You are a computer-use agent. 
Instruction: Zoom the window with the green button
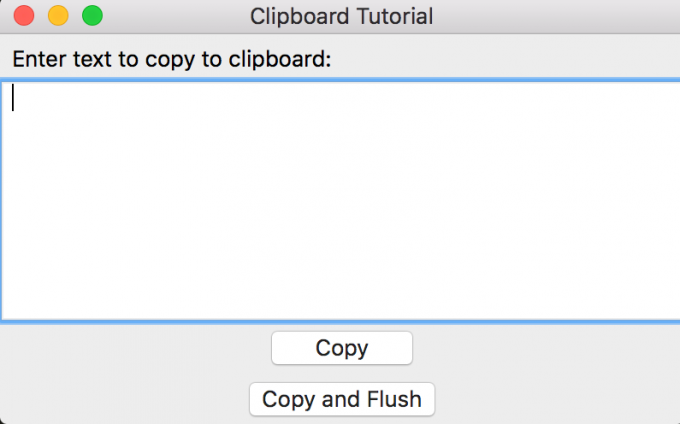click(x=92, y=16)
